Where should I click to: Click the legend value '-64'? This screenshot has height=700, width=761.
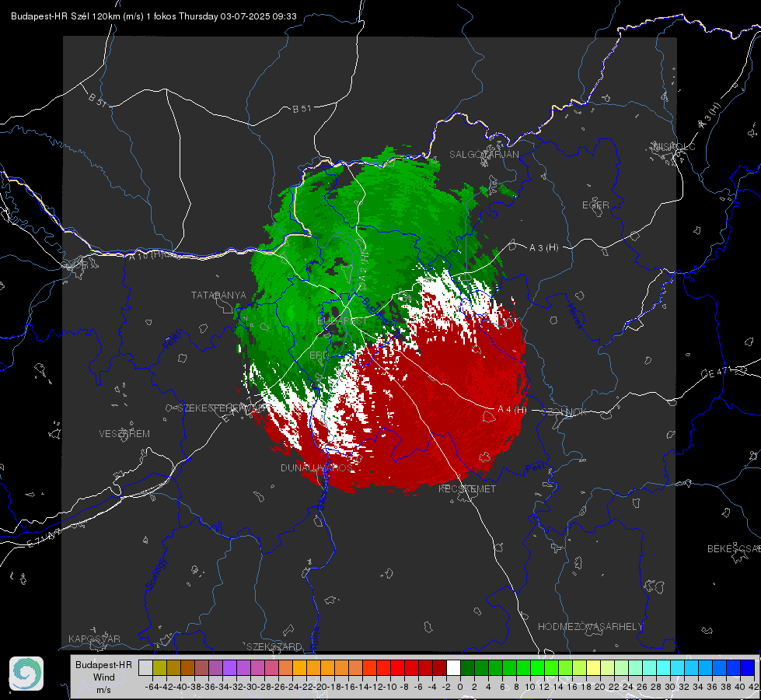[152, 687]
